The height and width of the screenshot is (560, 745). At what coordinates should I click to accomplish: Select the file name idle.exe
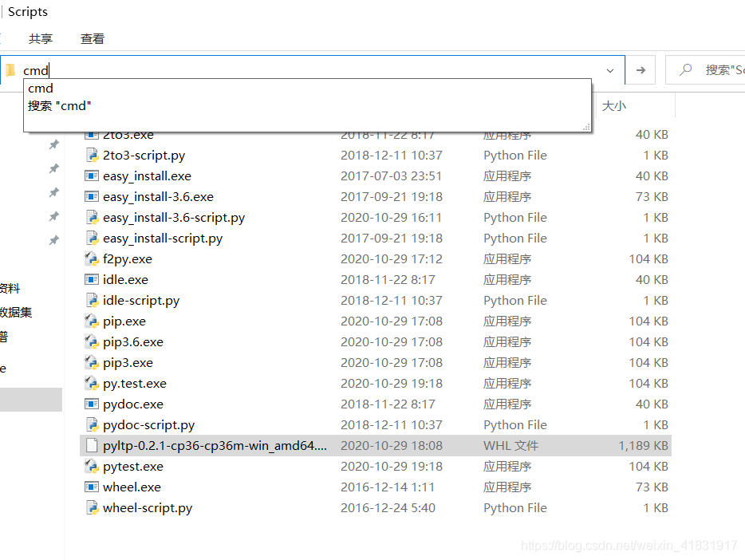pyautogui.click(x=125, y=280)
